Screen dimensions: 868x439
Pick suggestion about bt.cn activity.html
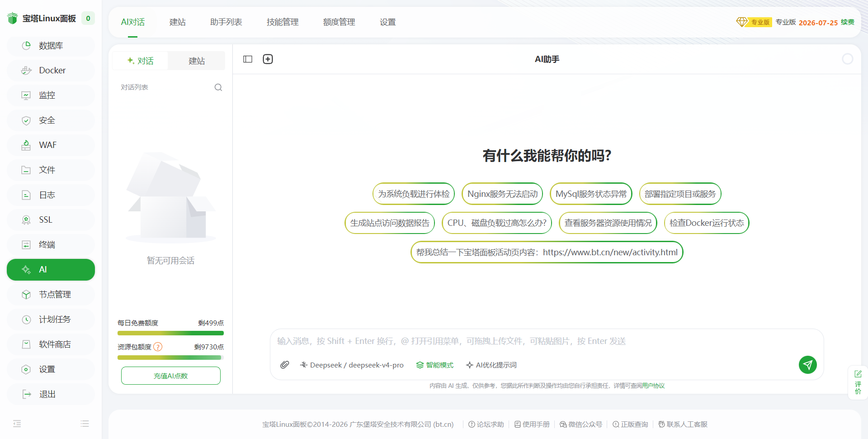coord(547,252)
